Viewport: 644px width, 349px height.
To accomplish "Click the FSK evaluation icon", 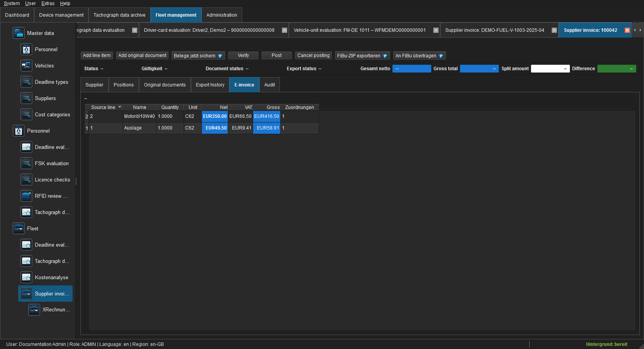I will (26, 163).
